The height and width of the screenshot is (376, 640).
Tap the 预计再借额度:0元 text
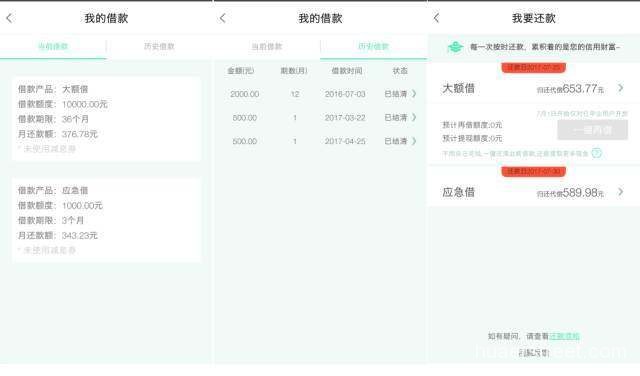click(x=472, y=125)
